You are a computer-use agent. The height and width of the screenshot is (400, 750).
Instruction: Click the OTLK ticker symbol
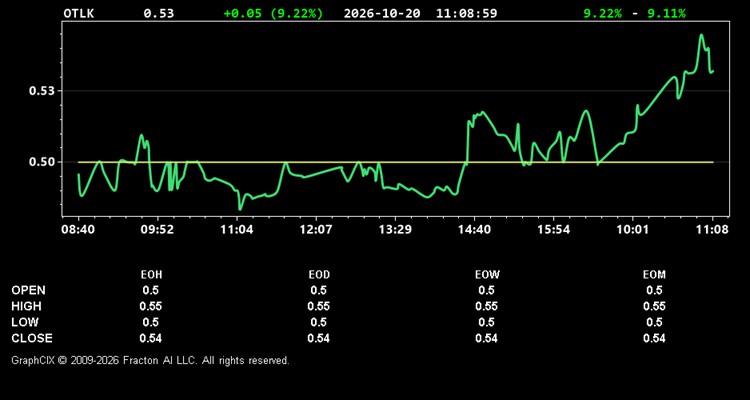[79, 13]
